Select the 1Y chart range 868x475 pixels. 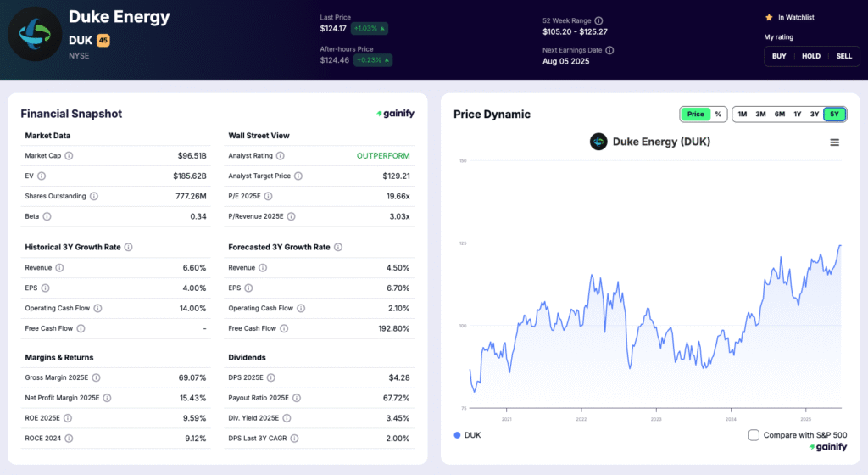click(x=797, y=114)
